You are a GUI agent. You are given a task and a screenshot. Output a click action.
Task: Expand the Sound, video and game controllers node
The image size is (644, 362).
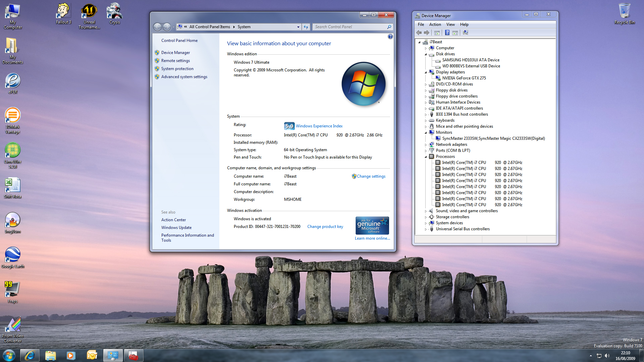pyautogui.click(x=426, y=211)
